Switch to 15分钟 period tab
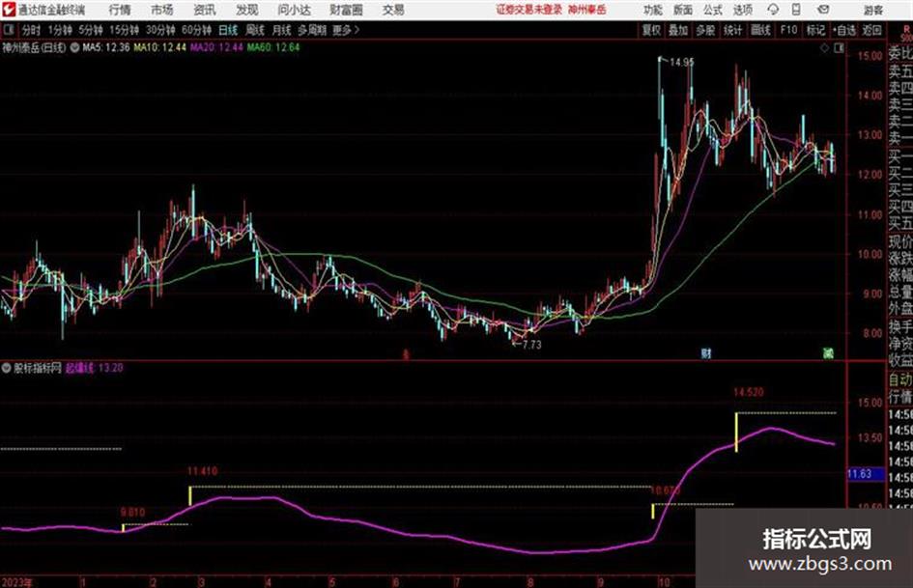Image resolution: width=913 pixels, height=588 pixels. (124, 30)
